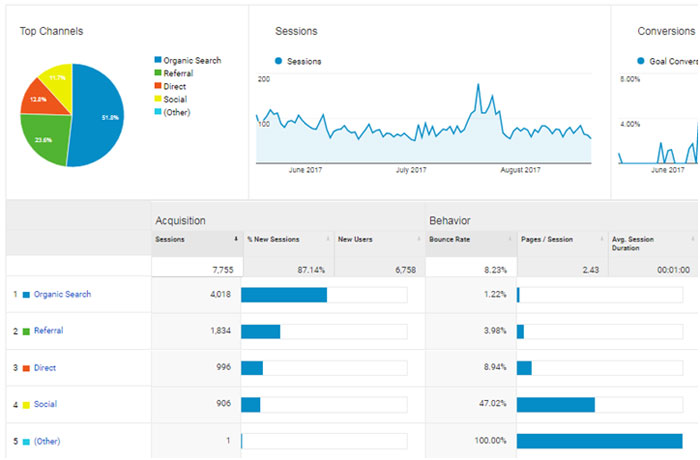Click the (Other) bounce rate bar

point(600,441)
